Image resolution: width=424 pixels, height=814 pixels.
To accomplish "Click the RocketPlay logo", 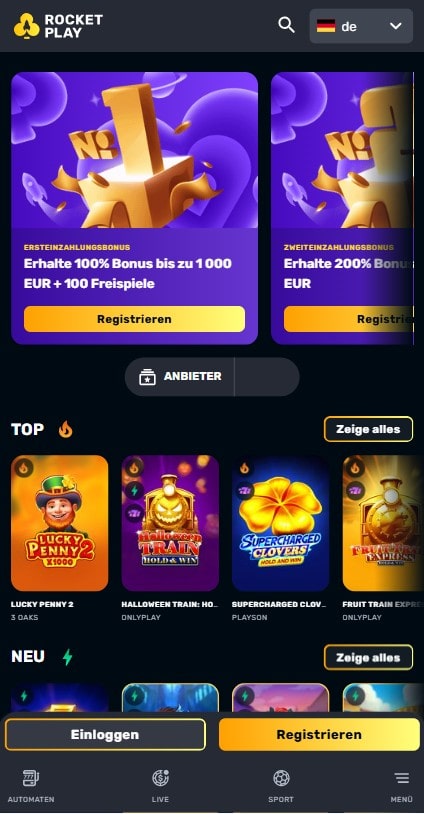I will [x=58, y=26].
